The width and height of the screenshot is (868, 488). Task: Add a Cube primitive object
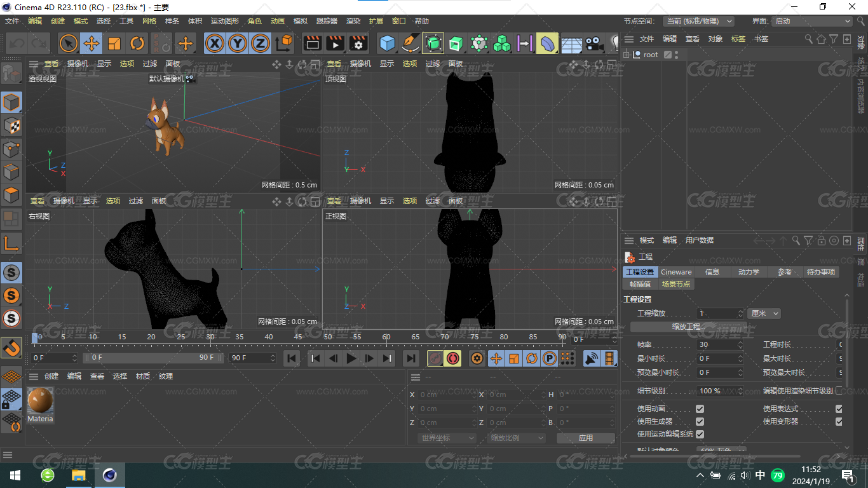tap(387, 43)
